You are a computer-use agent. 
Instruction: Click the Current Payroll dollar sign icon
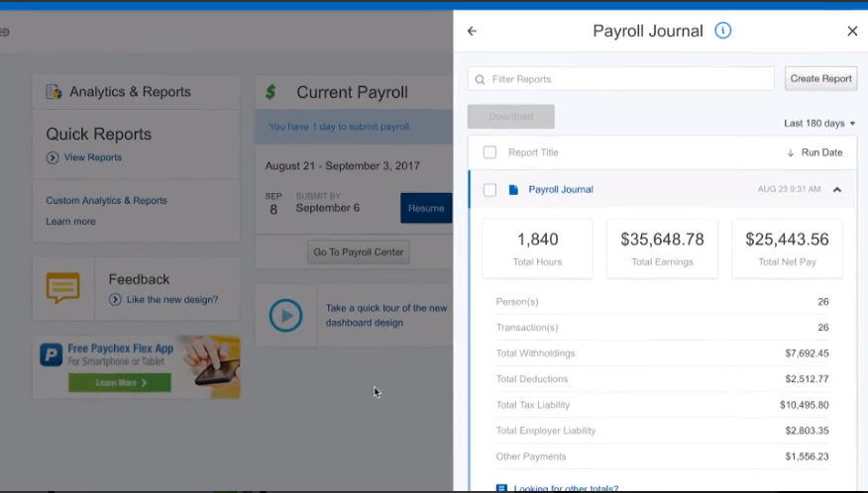[x=271, y=92]
